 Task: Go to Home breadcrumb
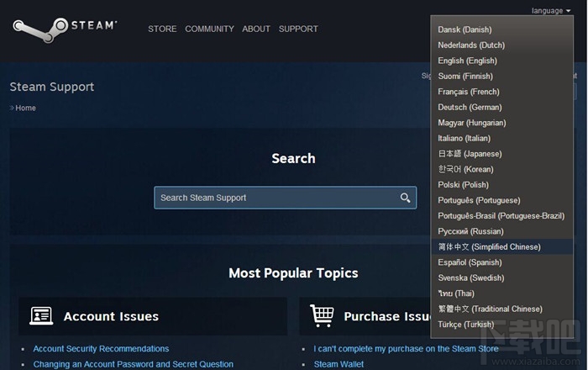click(25, 108)
